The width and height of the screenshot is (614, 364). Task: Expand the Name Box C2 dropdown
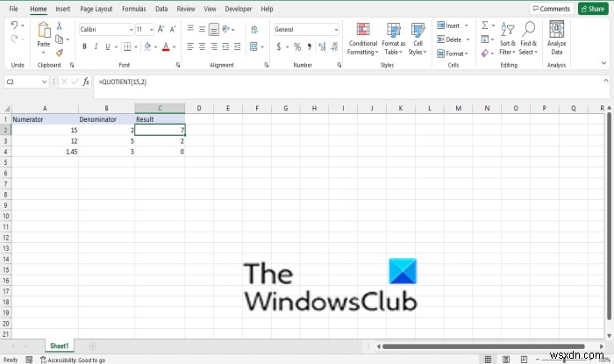coord(44,82)
